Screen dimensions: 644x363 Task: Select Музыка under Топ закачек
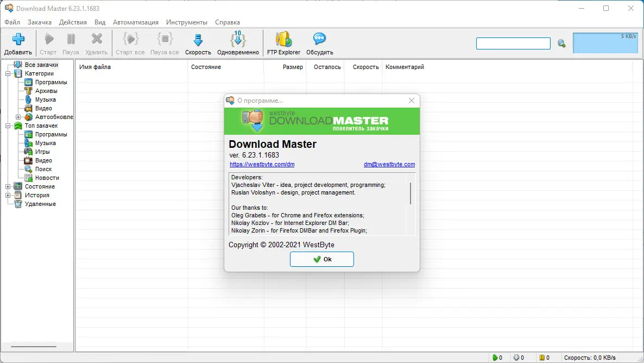click(x=45, y=143)
